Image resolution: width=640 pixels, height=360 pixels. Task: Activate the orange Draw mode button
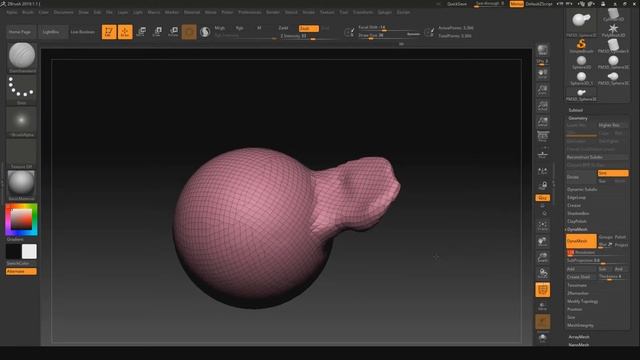125,32
